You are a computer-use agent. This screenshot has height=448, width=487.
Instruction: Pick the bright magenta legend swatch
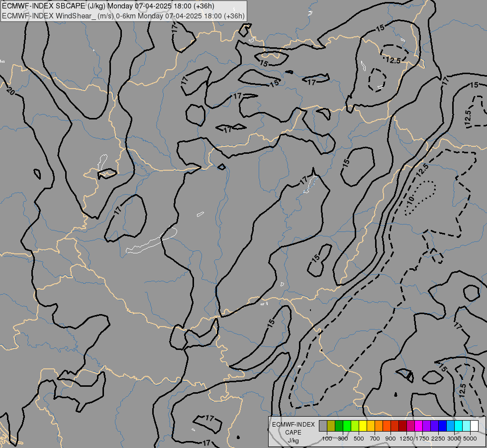419,426
